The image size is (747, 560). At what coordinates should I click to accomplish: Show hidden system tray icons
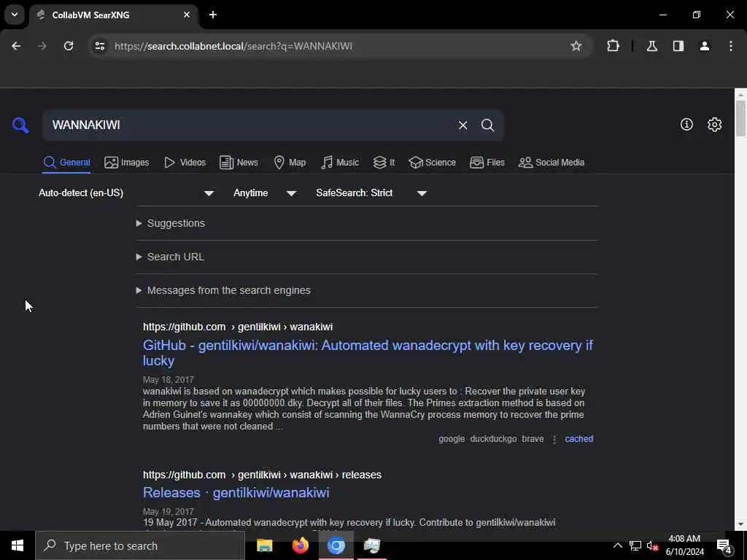click(617, 545)
